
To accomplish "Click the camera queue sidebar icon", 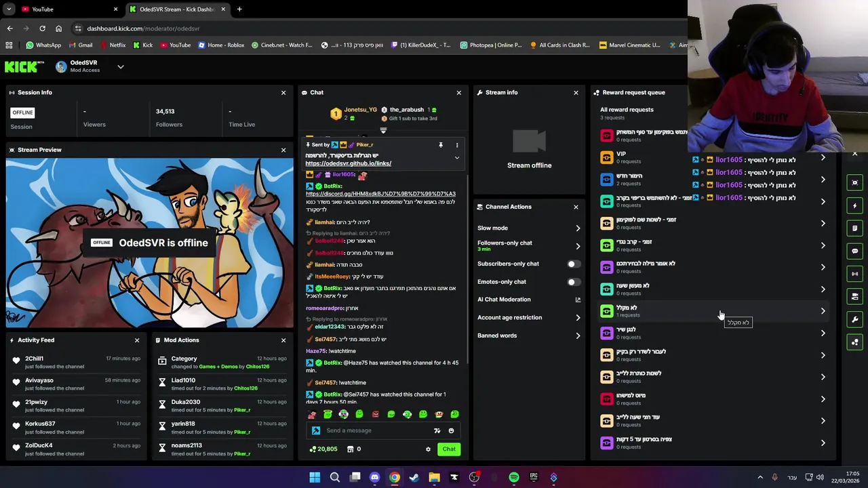I will [855, 296].
